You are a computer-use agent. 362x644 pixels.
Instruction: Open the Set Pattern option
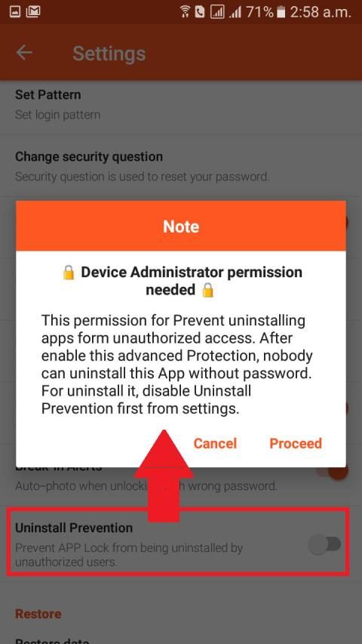click(181, 104)
